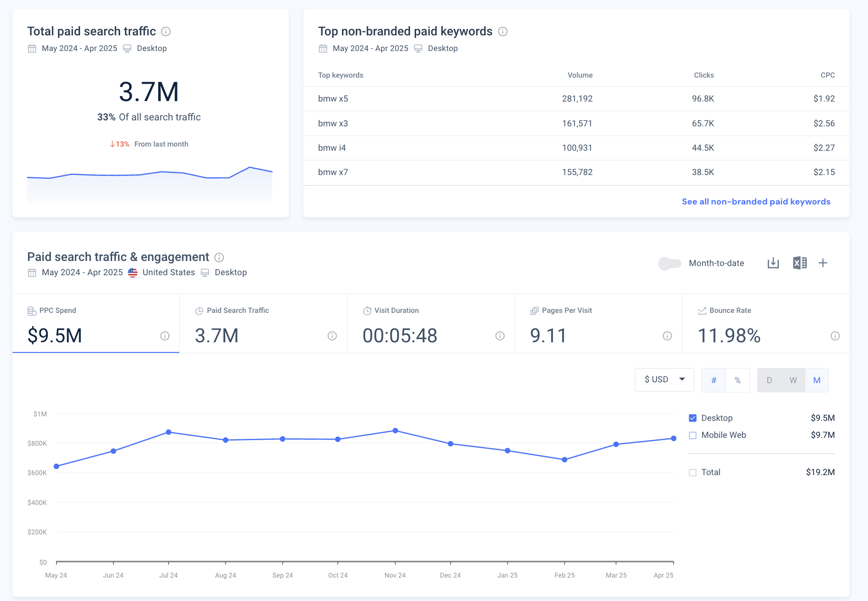Screen dimensions: 868x601
Task: Open info icon in Paid Search Traffic tab
Action: point(332,336)
